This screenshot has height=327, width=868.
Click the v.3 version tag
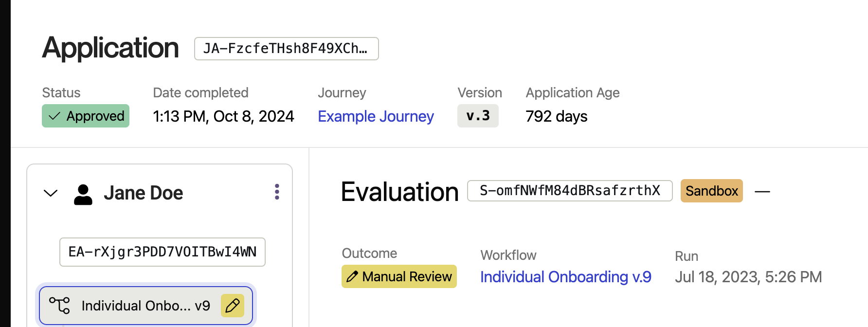pyautogui.click(x=478, y=116)
